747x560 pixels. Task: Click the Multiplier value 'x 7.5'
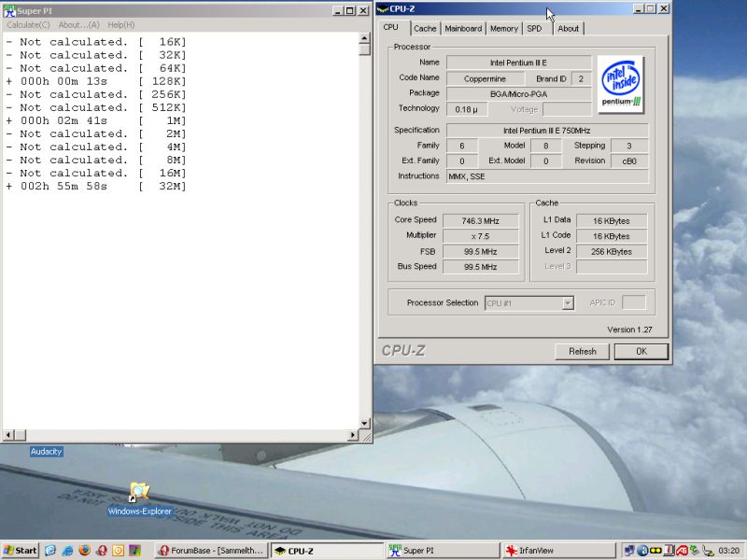pyautogui.click(x=480, y=236)
